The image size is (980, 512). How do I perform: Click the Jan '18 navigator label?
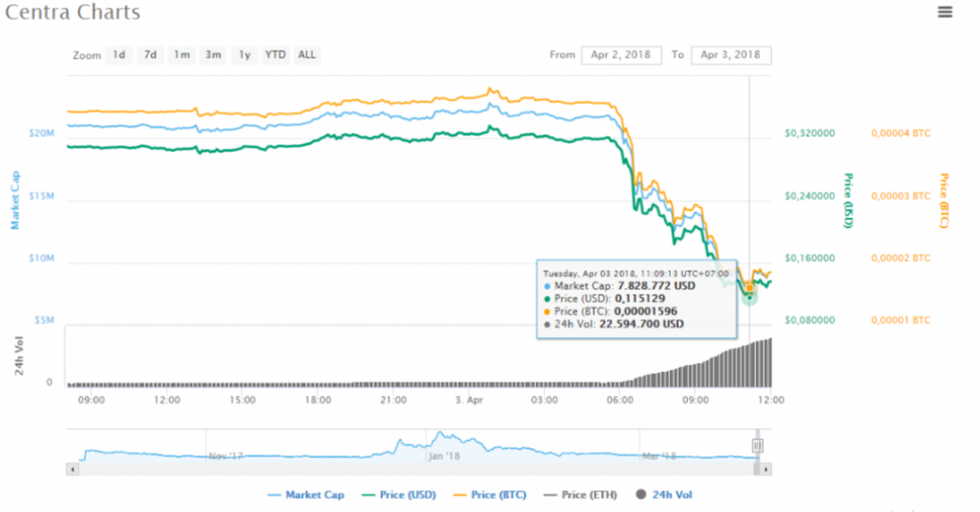click(x=444, y=456)
